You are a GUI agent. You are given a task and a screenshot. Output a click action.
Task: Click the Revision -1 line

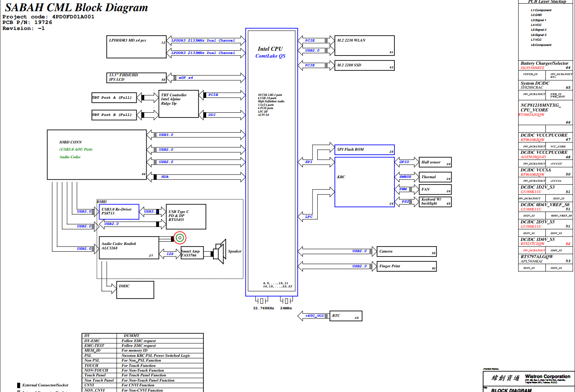pyautogui.click(x=24, y=28)
